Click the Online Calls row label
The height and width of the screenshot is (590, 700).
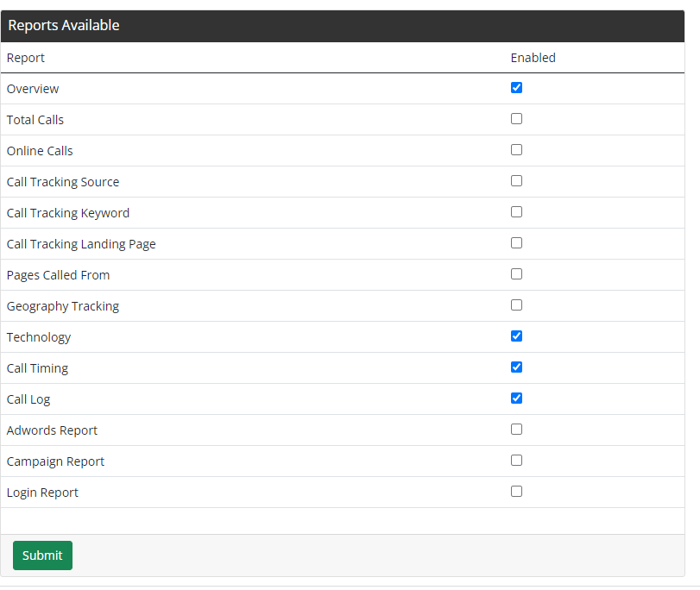(x=40, y=151)
